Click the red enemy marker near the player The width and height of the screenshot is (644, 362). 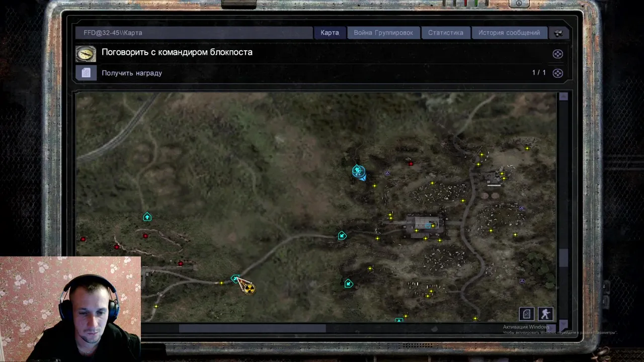point(411,163)
